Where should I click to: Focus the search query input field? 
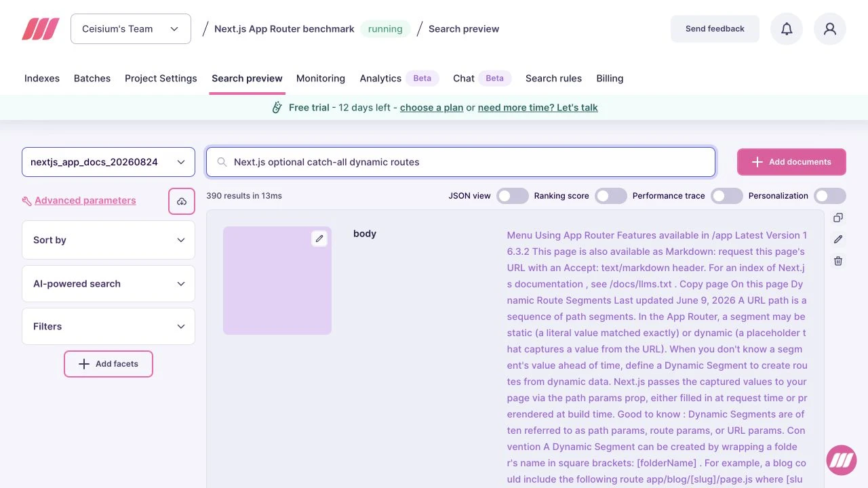point(461,162)
